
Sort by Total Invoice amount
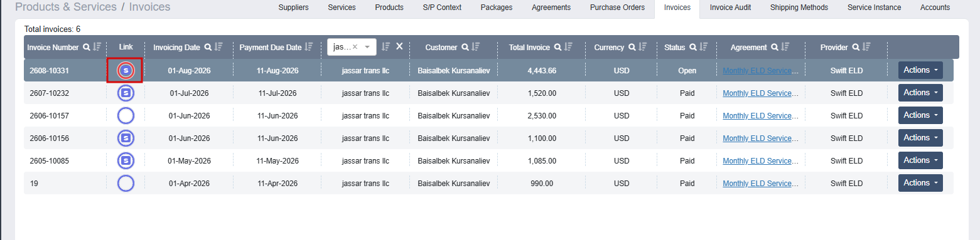pyautogui.click(x=568, y=47)
